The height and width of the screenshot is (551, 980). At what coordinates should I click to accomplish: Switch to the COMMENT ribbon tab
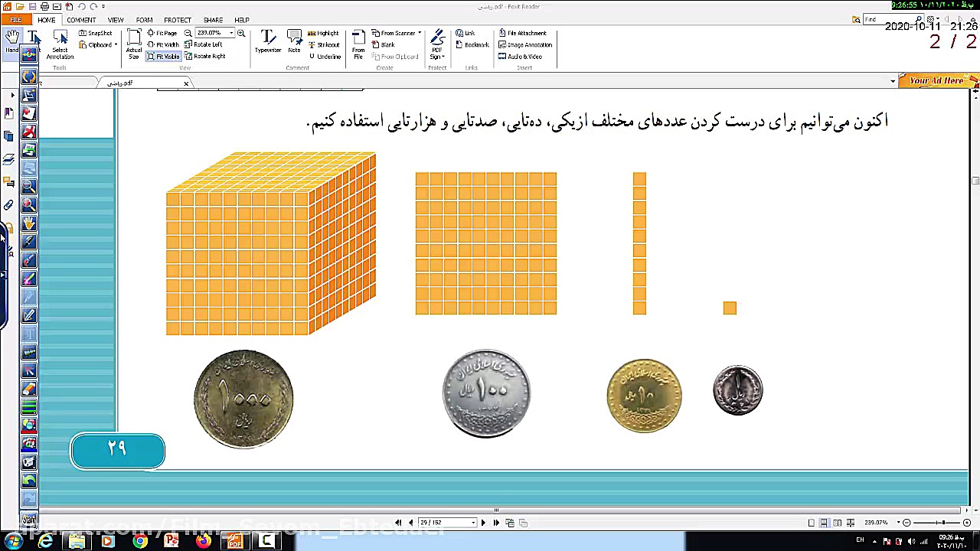81,20
